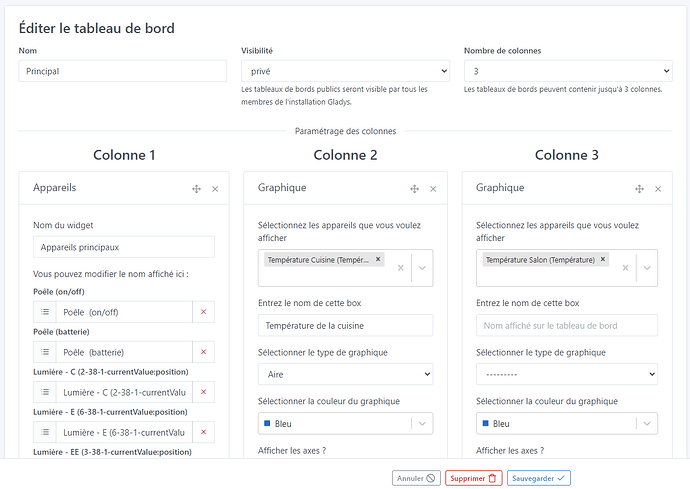Viewport: 690px width, 489px height.
Task: Click the Nom du widget input field
Action: click(124, 247)
